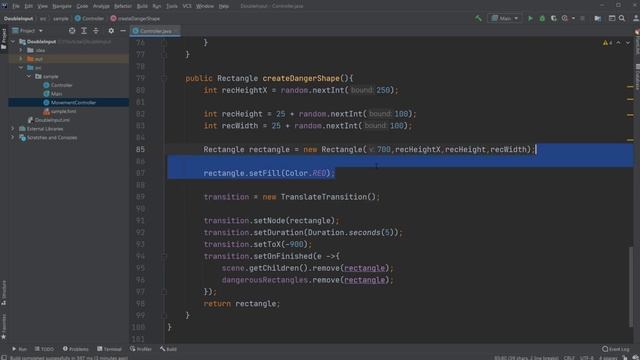Collapse the src folder in Project tree
The width and height of the screenshot is (640, 360).
(x=21, y=68)
